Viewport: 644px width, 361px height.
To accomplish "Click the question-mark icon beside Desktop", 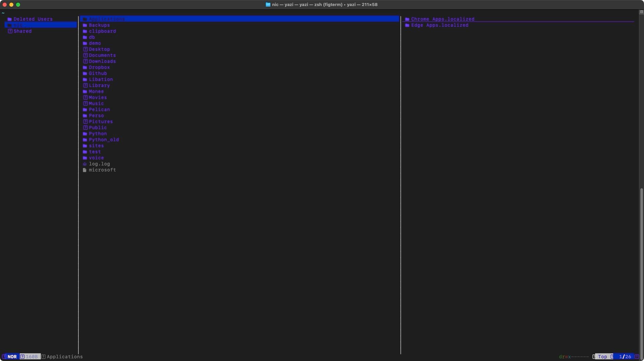I will 85,50.
